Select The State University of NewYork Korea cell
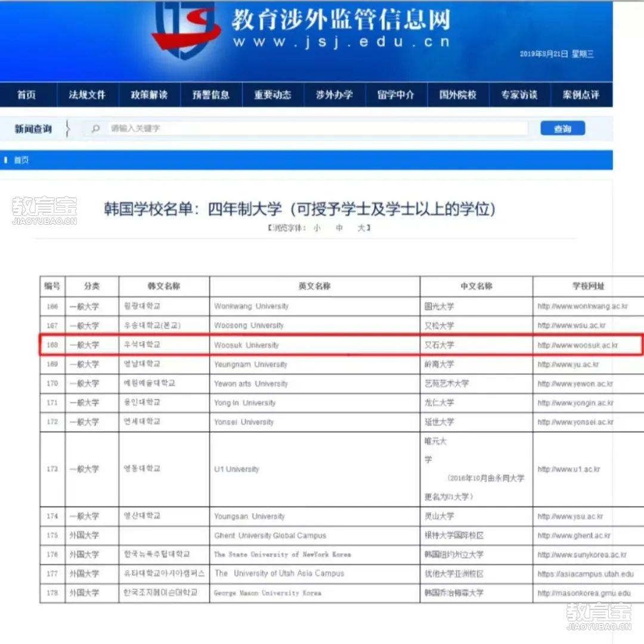This screenshot has width=644, height=644. tap(315, 555)
